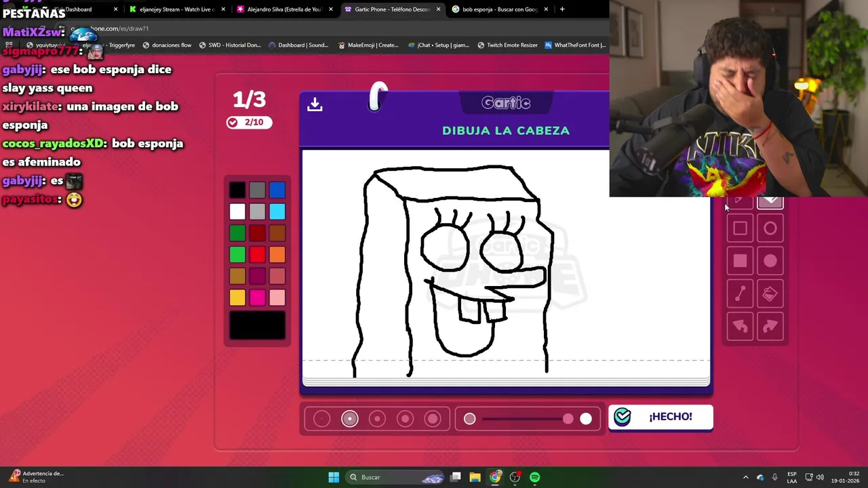Pick the dark gray color swatch
868x488 pixels.
(257, 190)
